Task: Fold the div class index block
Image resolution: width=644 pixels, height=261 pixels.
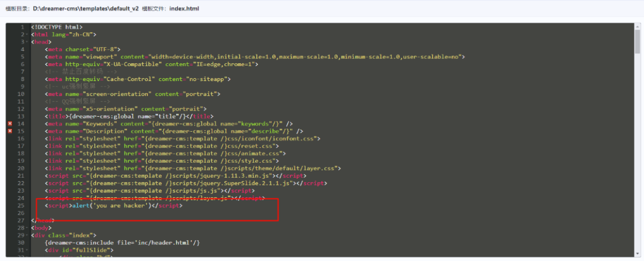Action: point(27,235)
